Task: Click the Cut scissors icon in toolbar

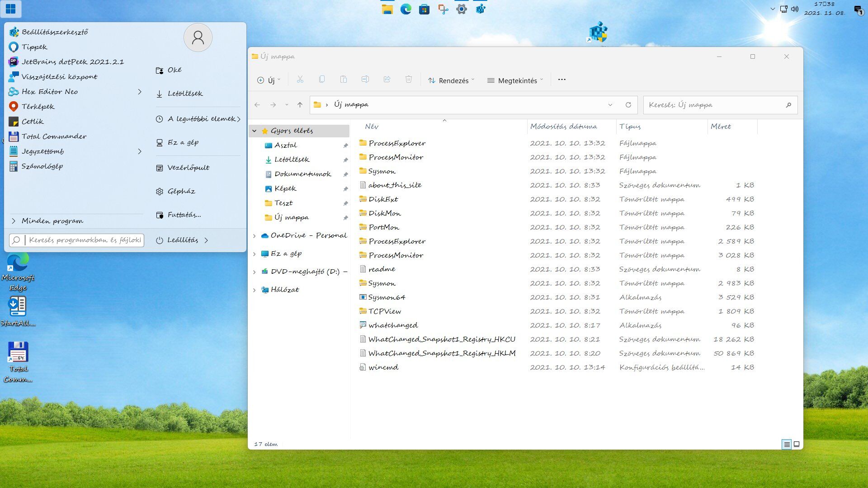Action: click(x=300, y=80)
